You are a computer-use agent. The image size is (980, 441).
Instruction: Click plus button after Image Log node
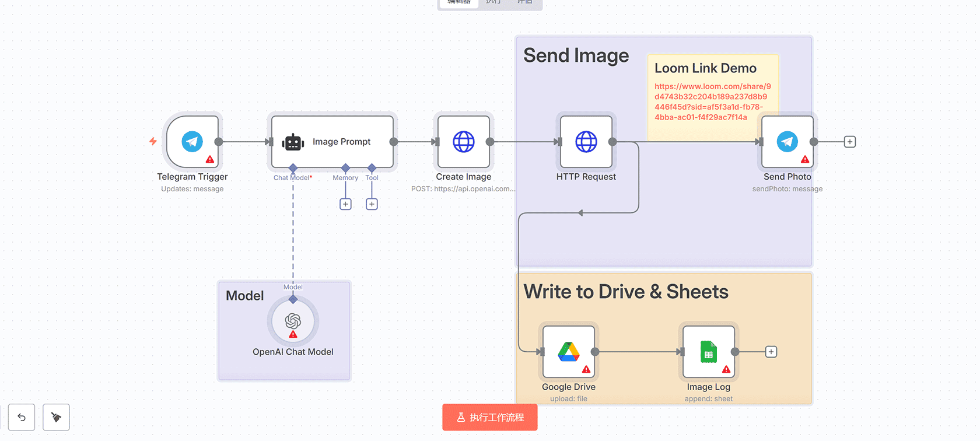pos(771,352)
